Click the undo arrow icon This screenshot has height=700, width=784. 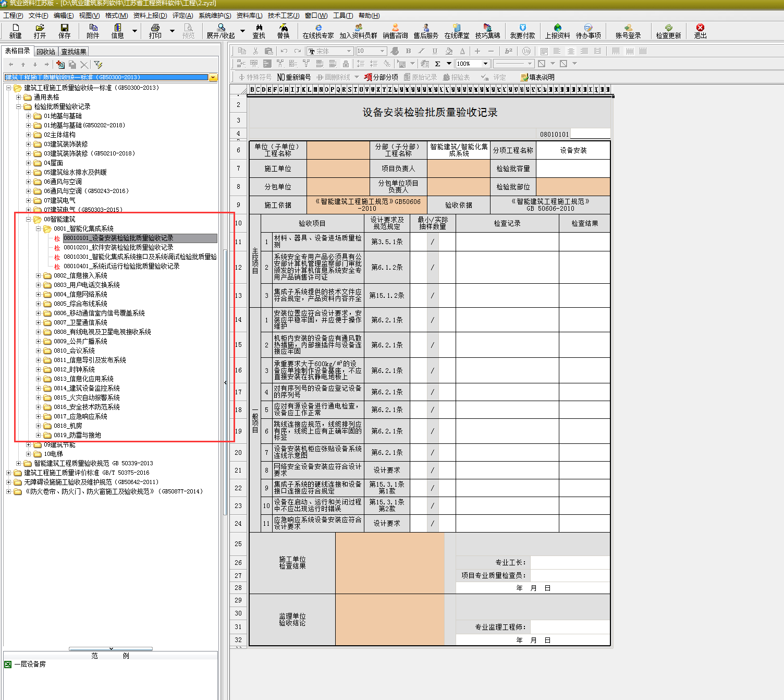284,51
